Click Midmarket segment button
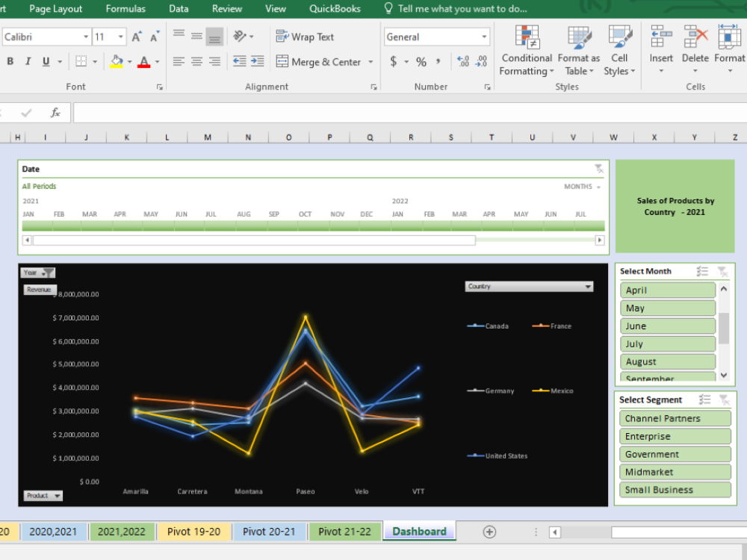Screen dimensions: 747x560 (675, 472)
